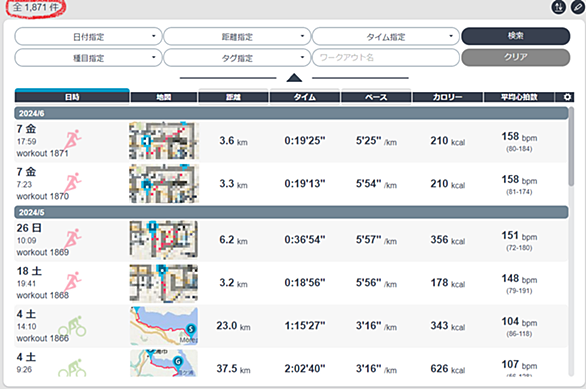Click the 検索 search button
Viewport: 586px width, 389px height.
tap(516, 36)
